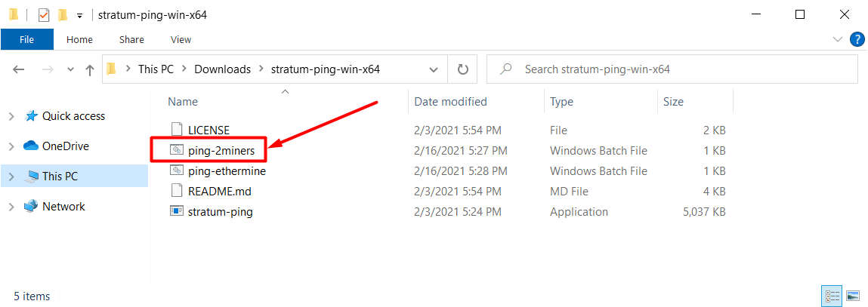This screenshot has height=307, width=868.
Task: Refresh the stratum-ping-win-x64 folder view
Action: point(463,69)
